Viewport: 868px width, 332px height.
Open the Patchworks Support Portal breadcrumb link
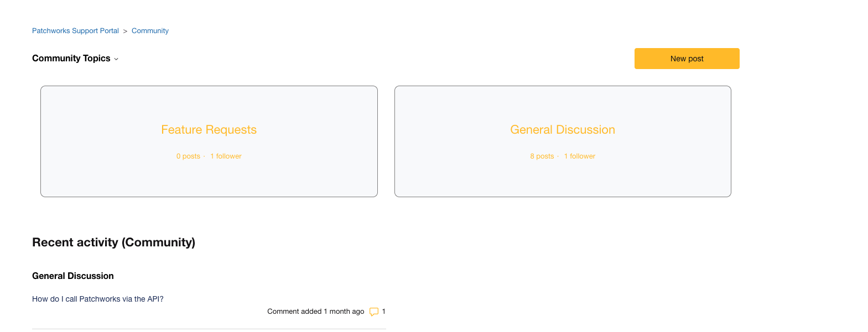coord(75,31)
